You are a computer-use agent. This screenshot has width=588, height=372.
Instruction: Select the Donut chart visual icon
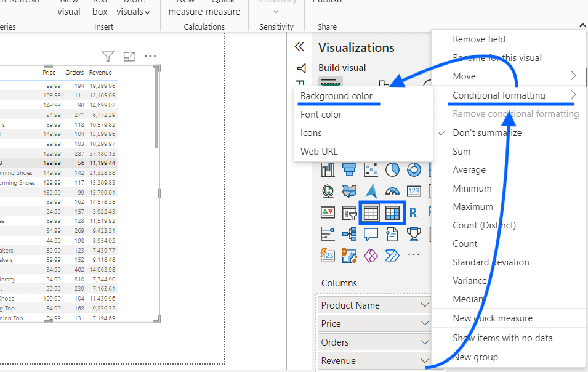coord(414,169)
